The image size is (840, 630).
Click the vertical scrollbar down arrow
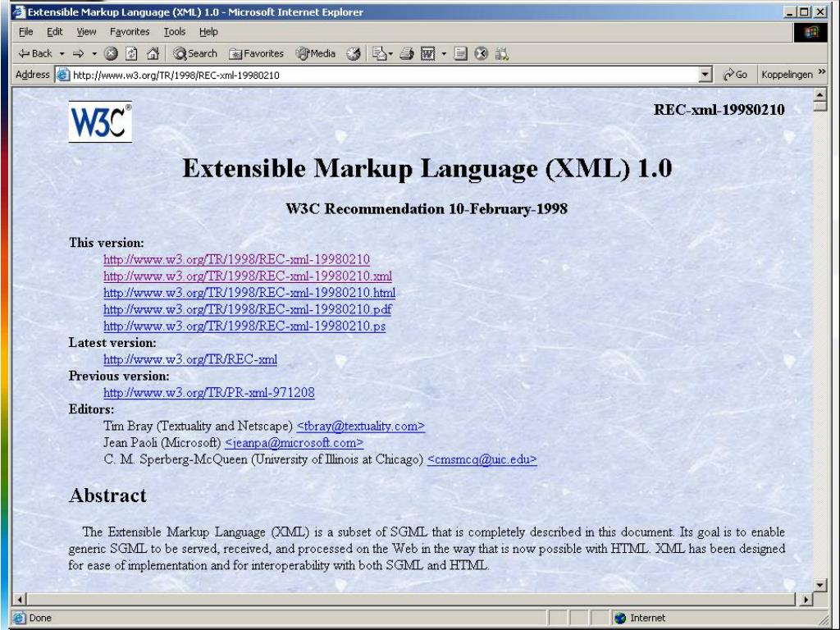819,584
